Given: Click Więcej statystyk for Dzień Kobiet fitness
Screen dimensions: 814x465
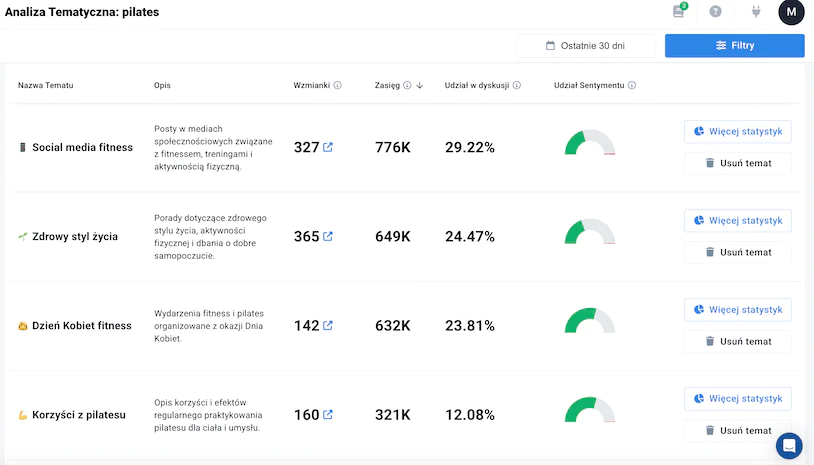Looking at the screenshot, I should [738, 310].
